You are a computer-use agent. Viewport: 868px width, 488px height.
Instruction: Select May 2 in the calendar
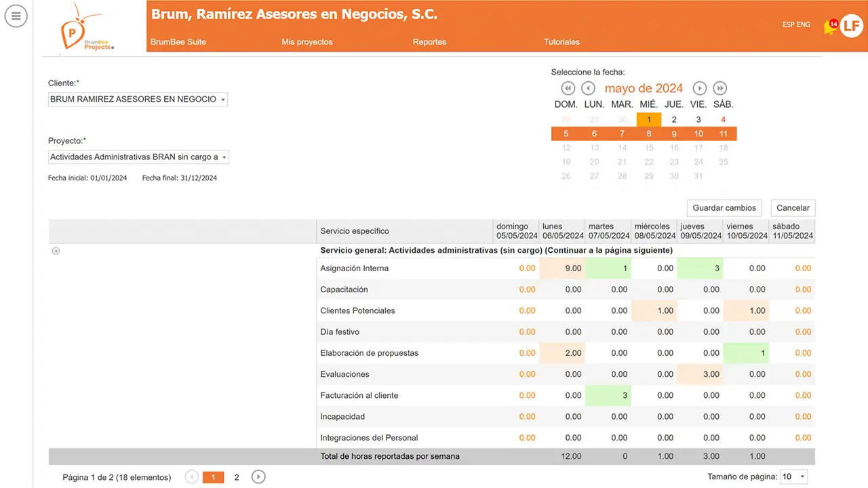coord(673,119)
